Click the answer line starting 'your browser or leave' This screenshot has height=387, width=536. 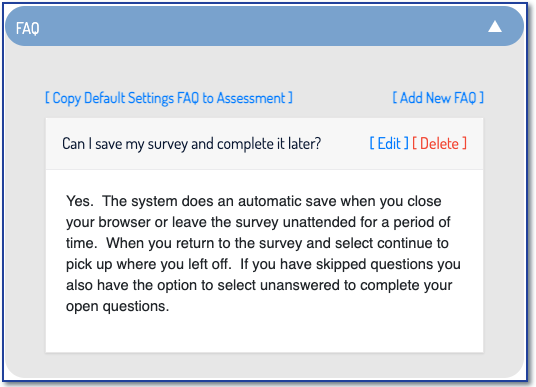(x=258, y=222)
